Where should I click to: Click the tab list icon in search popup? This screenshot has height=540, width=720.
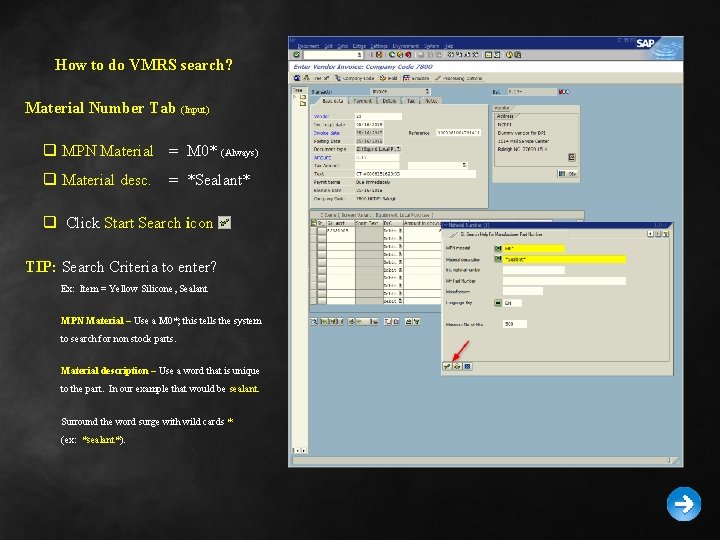coord(666,234)
